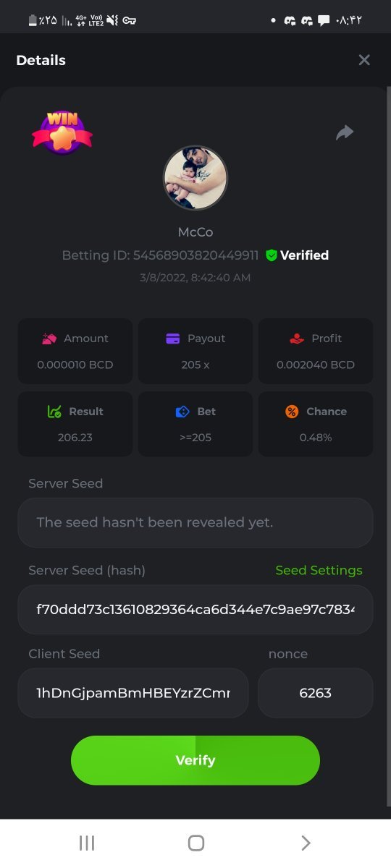This screenshot has height=868, width=391.
Task: Tap the Amount coins icon
Action: (49, 339)
